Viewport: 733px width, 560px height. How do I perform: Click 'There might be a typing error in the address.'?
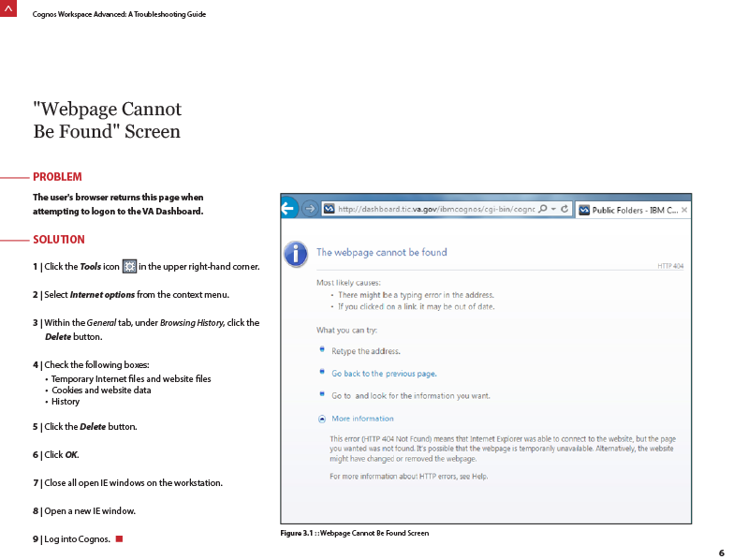tap(416, 295)
